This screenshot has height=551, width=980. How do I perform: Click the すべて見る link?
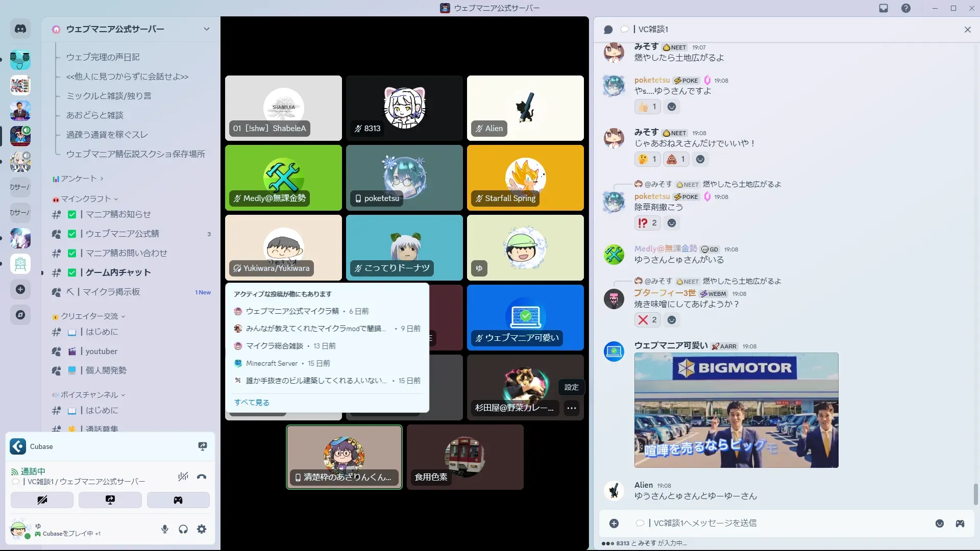click(x=252, y=403)
